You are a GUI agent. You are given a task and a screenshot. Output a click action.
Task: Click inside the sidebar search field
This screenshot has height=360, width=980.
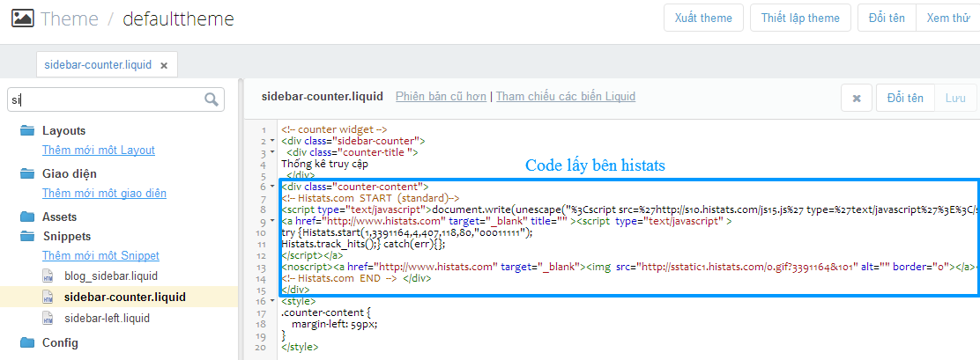[x=106, y=99]
